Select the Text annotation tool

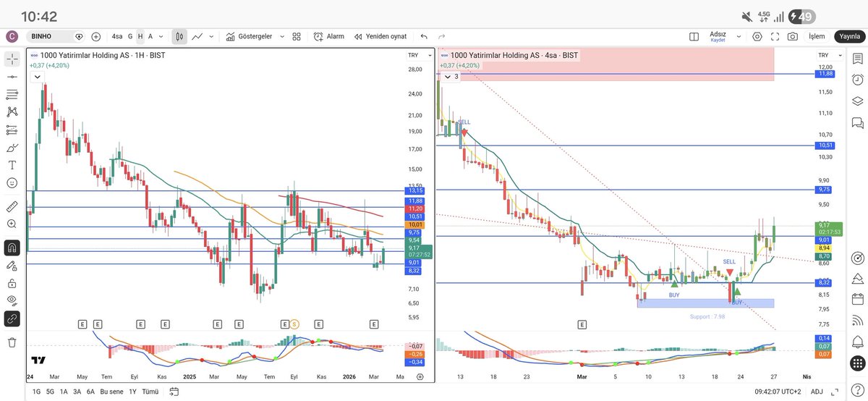[x=12, y=165]
